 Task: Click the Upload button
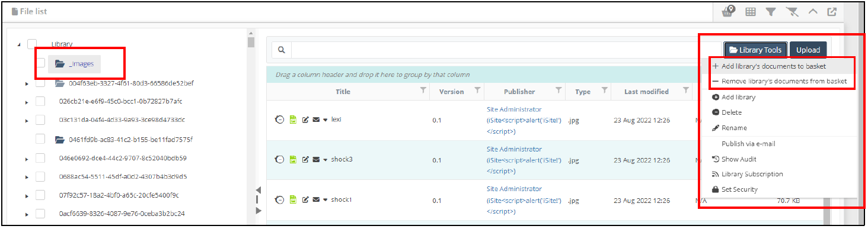click(x=808, y=50)
